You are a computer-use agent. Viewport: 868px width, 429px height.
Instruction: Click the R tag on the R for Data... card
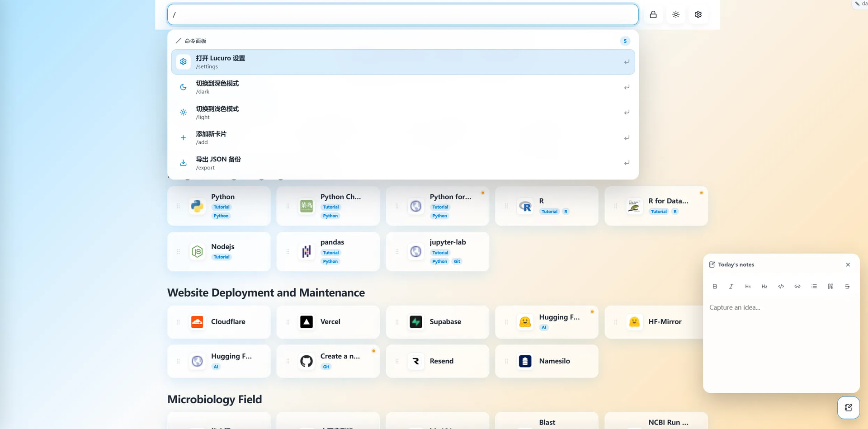coord(675,212)
